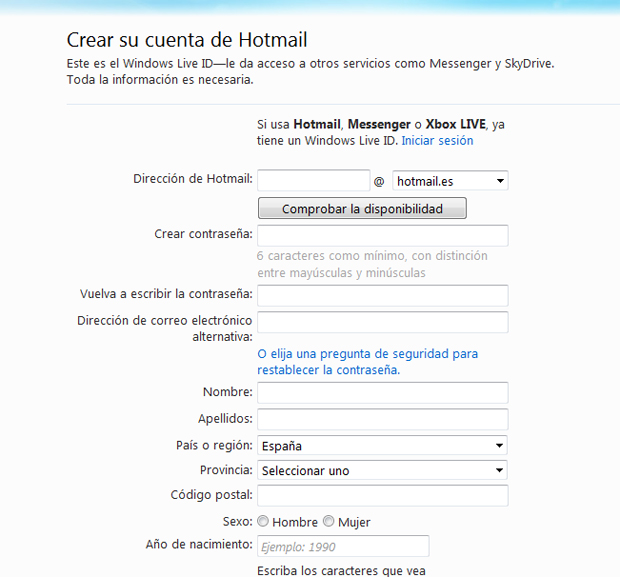
Task: Open the hotmail.es domain dropdown
Action: point(450,181)
